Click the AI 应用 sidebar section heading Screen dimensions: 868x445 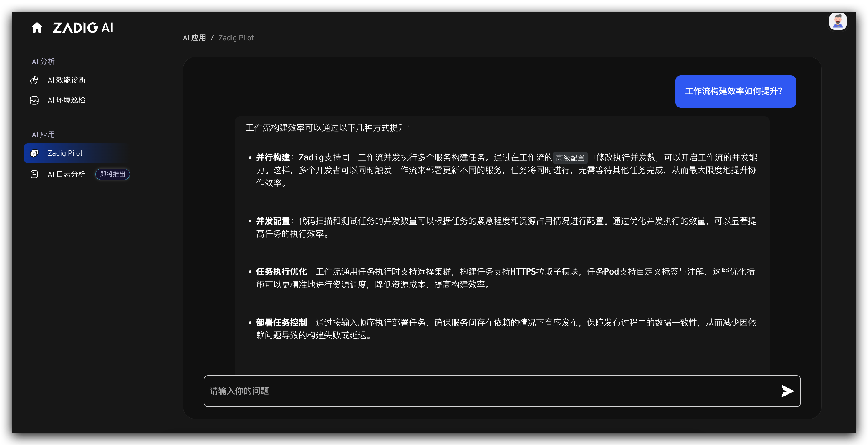[x=43, y=135]
